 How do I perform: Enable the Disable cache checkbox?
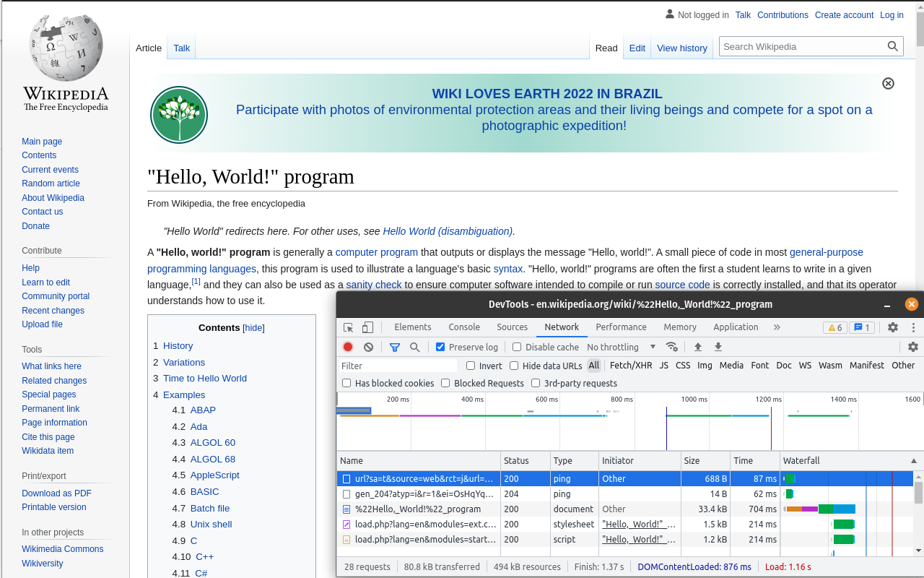(517, 347)
